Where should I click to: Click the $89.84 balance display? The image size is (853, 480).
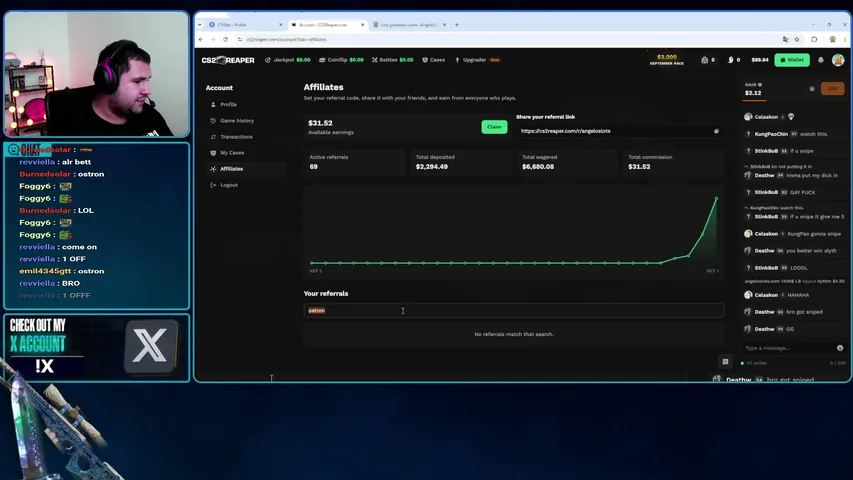point(760,60)
